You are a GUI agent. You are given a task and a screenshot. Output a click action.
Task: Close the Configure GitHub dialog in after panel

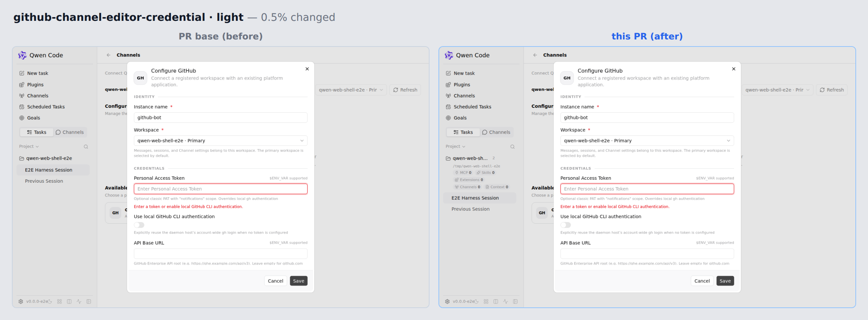click(734, 69)
